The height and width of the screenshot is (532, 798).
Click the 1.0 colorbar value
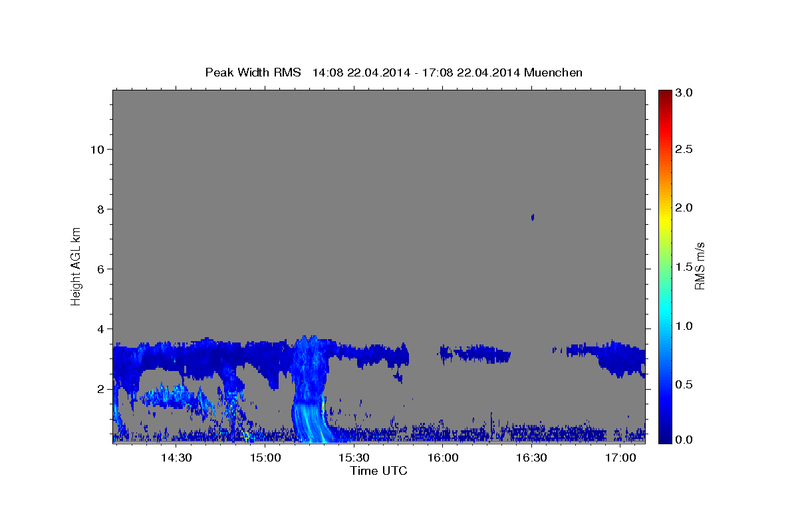[x=685, y=327]
